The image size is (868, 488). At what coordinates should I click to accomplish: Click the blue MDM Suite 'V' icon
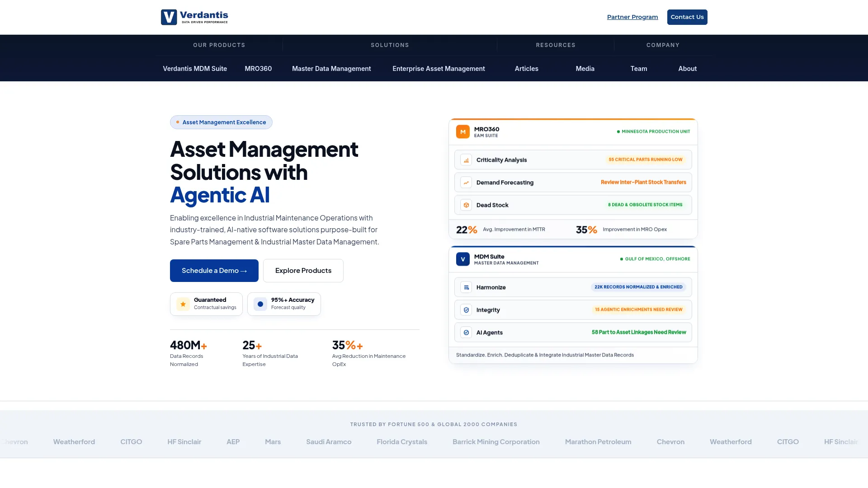point(462,259)
